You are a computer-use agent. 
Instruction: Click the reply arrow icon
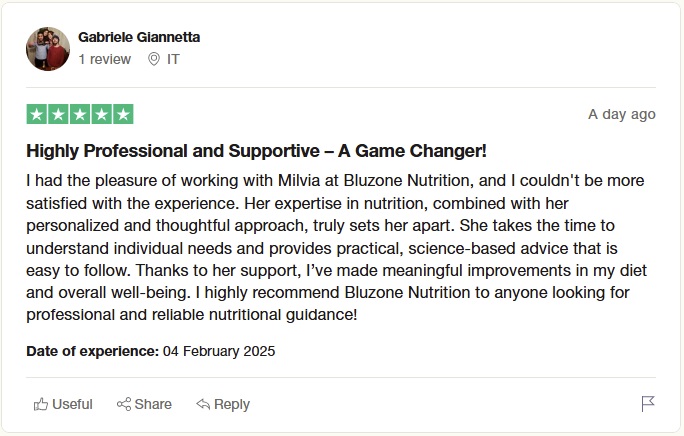pyautogui.click(x=203, y=404)
